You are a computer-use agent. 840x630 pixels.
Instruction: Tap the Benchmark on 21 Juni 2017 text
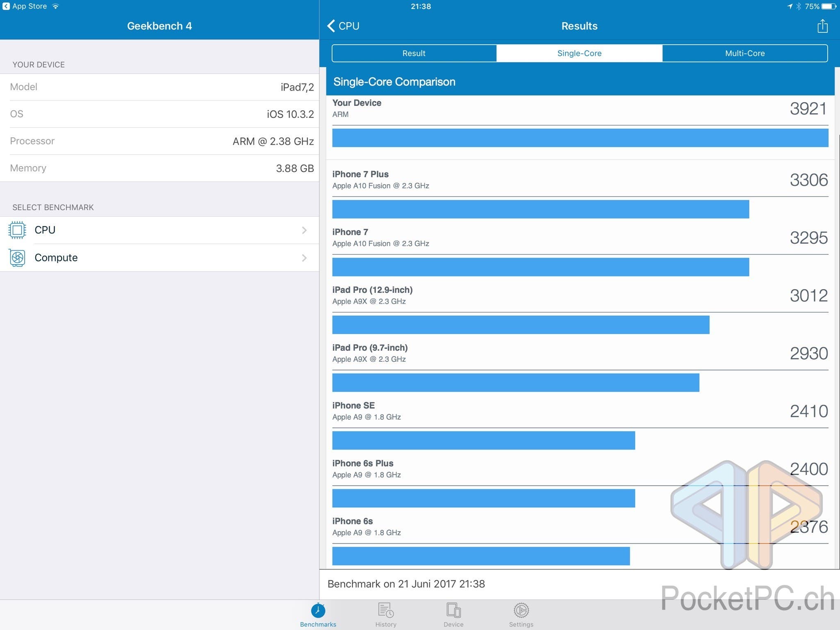coord(406,584)
